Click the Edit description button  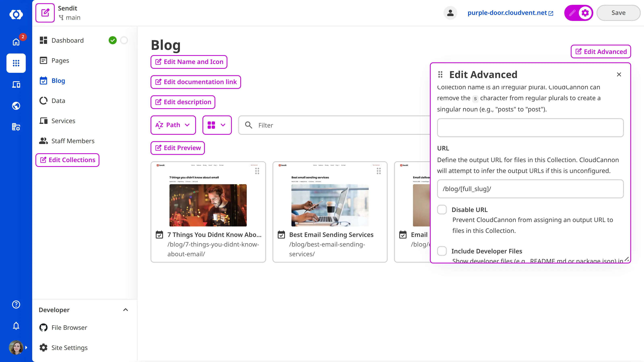[183, 102]
